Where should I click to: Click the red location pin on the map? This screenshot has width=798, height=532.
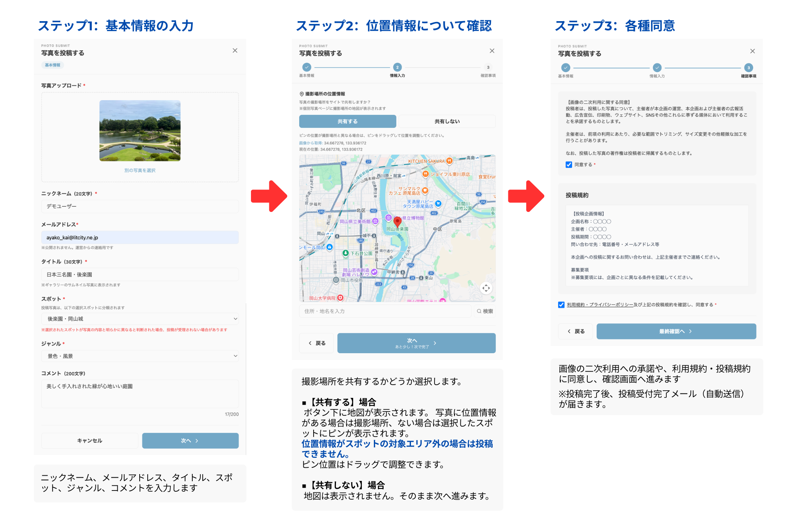coord(397,222)
